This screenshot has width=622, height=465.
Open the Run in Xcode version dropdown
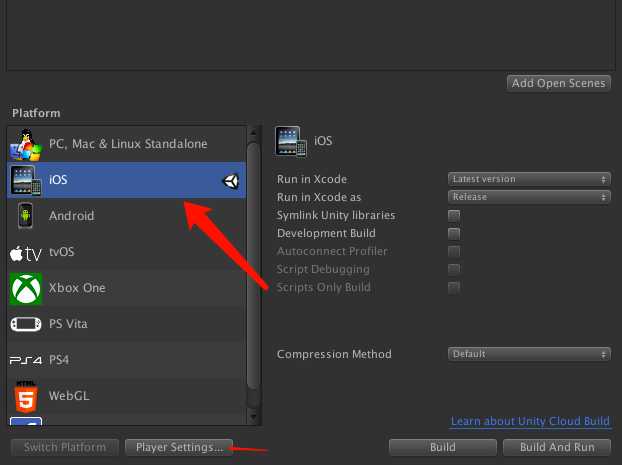(529, 179)
